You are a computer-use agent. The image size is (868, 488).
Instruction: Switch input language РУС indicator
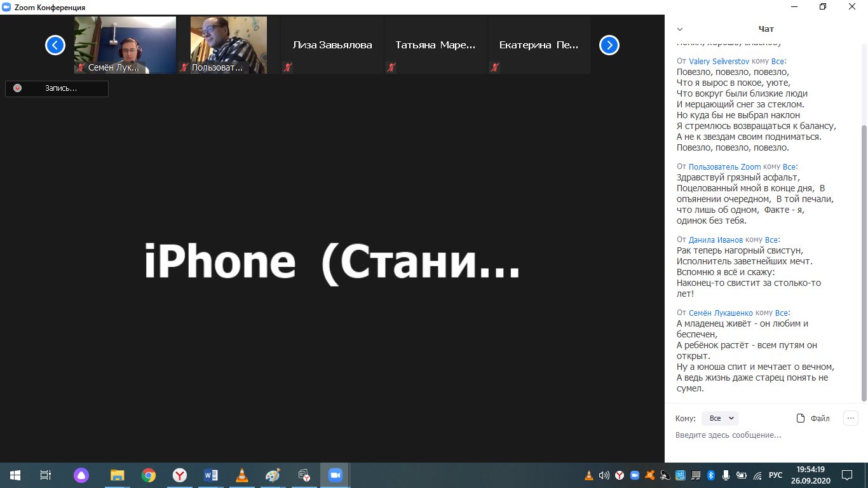(x=776, y=475)
